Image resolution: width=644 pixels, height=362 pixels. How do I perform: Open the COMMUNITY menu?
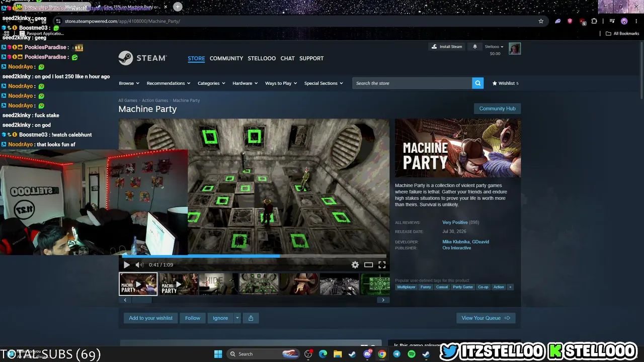click(x=226, y=58)
